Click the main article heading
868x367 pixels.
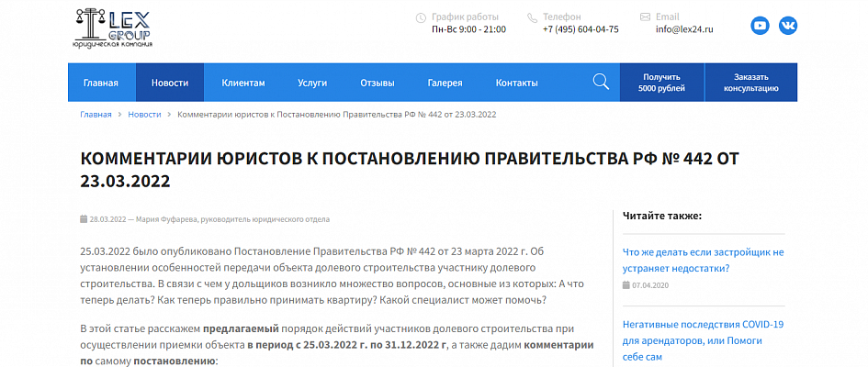tap(410, 170)
